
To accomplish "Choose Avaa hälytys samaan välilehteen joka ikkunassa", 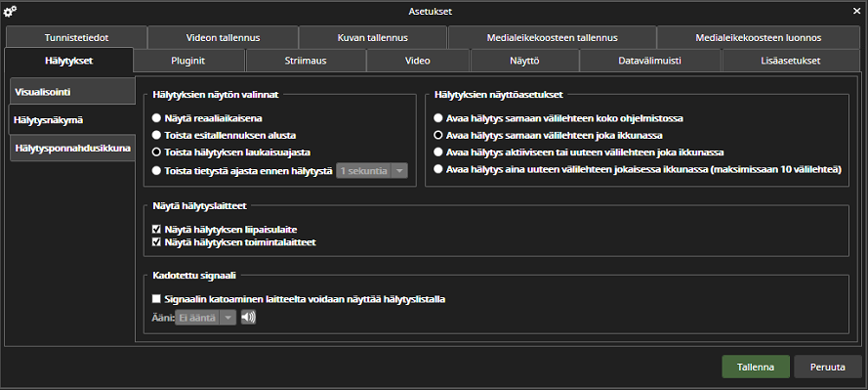I will coord(438,135).
